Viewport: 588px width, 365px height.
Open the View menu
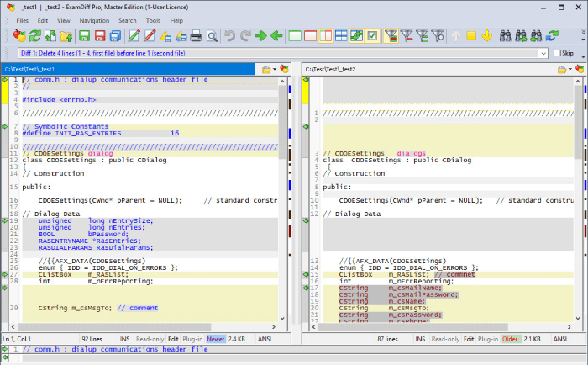[63, 21]
